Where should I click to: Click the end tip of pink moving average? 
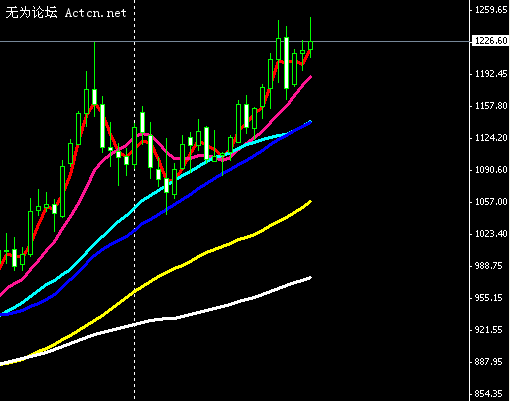(310, 77)
